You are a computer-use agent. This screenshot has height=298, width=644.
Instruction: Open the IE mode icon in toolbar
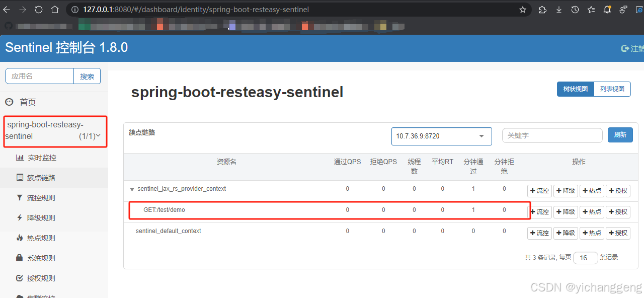click(x=640, y=10)
